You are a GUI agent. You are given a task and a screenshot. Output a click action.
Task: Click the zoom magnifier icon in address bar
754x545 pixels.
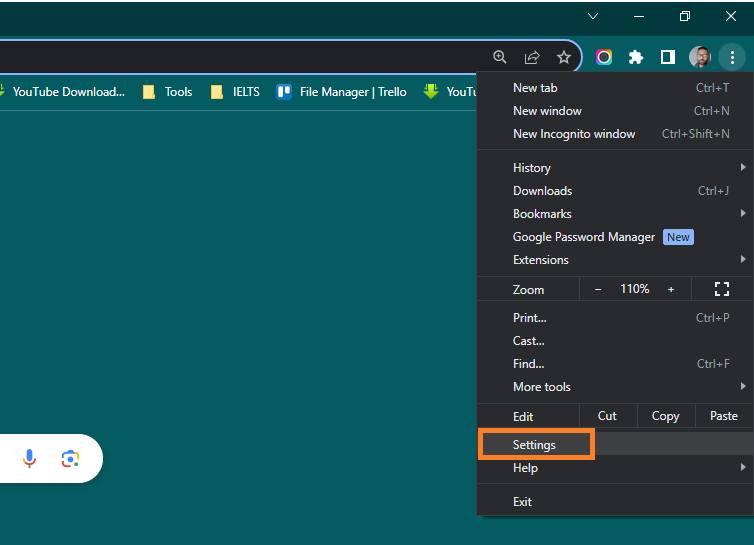pyautogui.click(x=500, y=58)
